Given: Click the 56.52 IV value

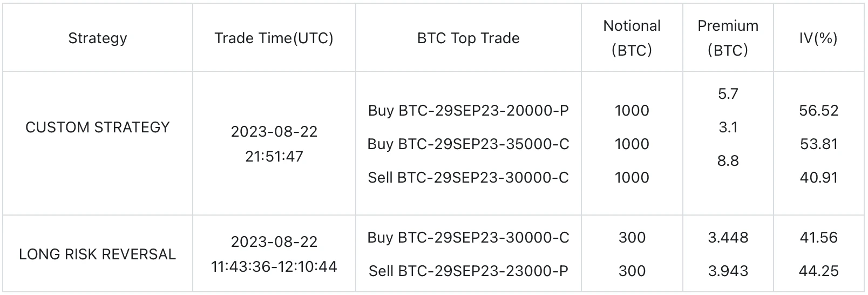Looking at the screenshot, I should (819, 111).
